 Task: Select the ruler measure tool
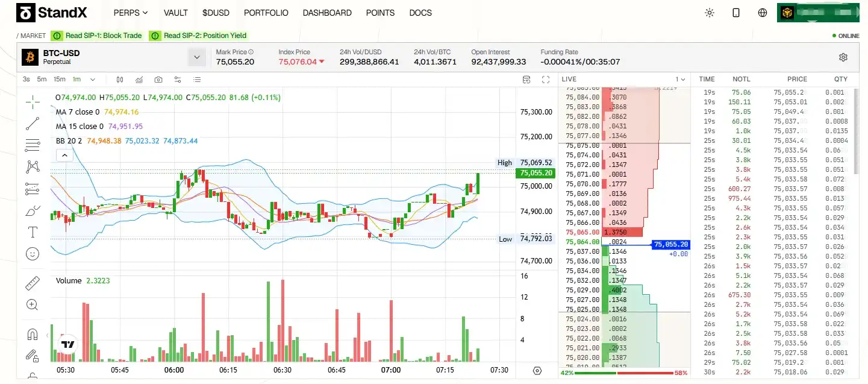(33, 283)
